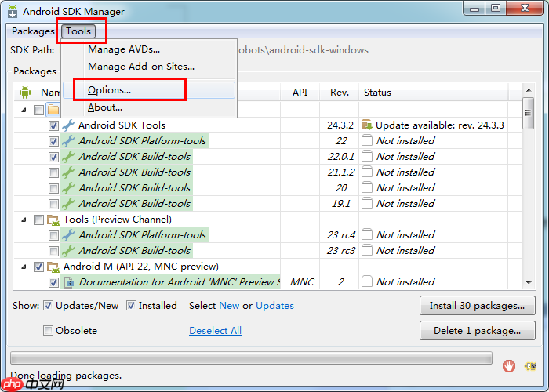Click the Deselect All link
The image size is (549, 392).
tap(215, 330)
